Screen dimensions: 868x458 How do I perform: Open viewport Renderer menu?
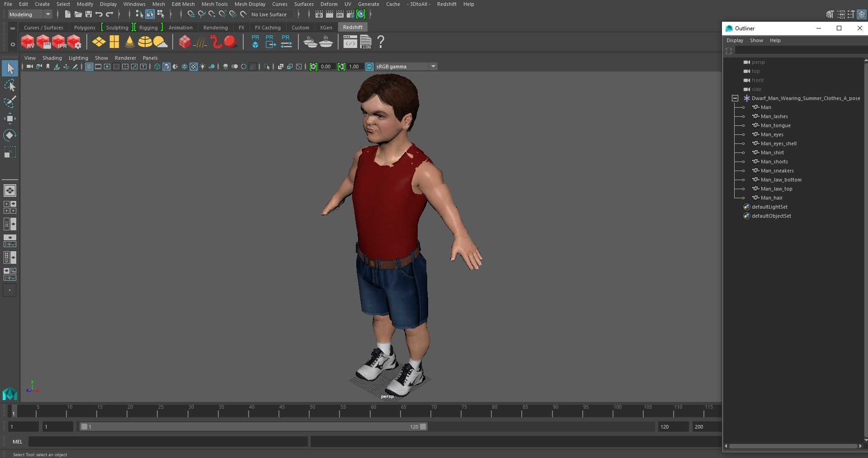(x=125, y=58)
